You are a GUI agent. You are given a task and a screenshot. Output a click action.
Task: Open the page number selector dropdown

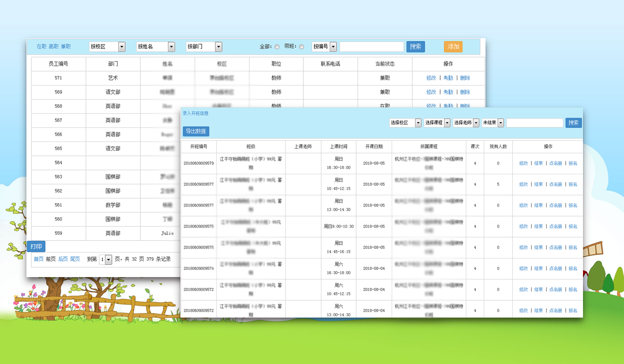tap(109, 259)
